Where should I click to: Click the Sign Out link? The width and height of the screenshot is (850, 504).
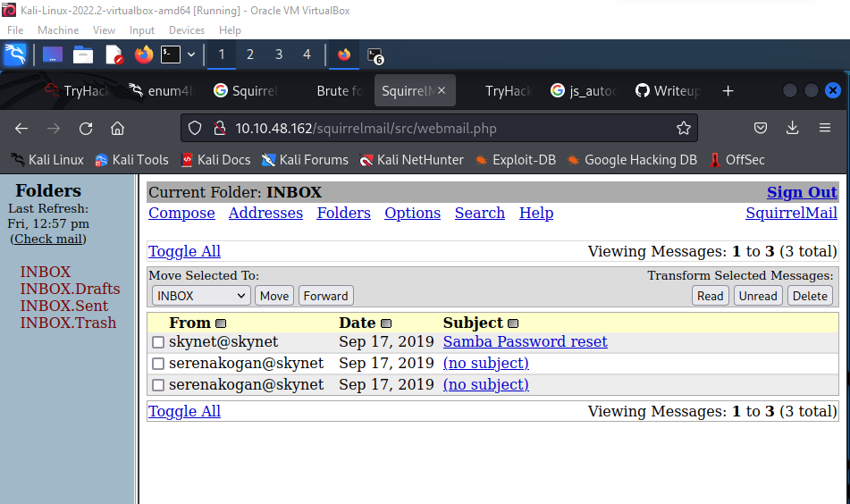click(802, 192)
